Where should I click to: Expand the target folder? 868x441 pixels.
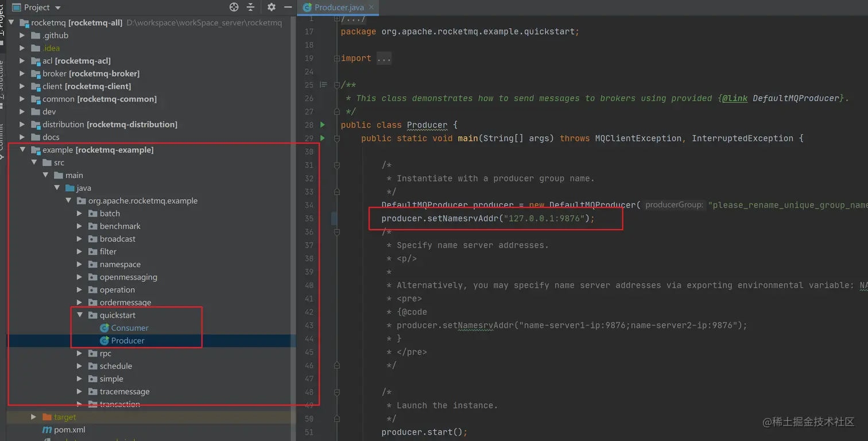[34, 417]
